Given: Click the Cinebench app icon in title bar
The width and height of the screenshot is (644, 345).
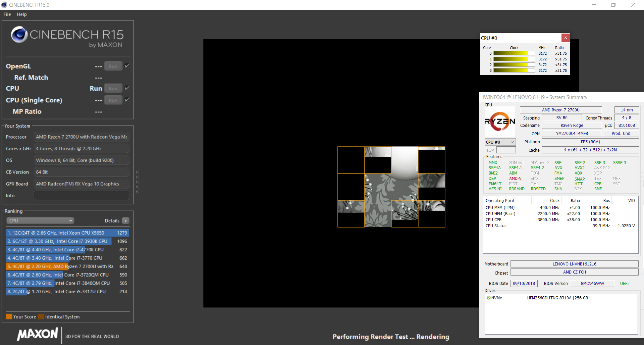Looking at the screenshot, I should [4, 5].
